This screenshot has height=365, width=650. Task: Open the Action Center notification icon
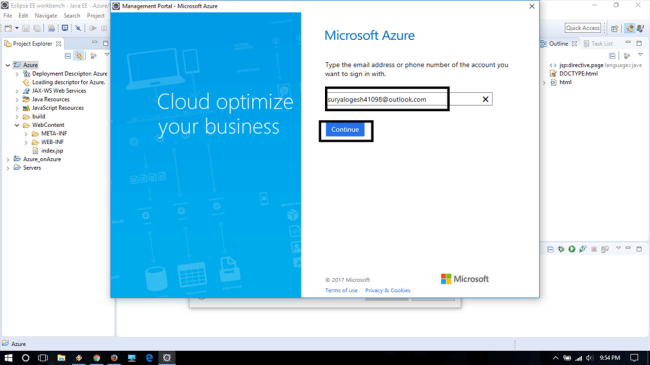[x=634, y=358]
